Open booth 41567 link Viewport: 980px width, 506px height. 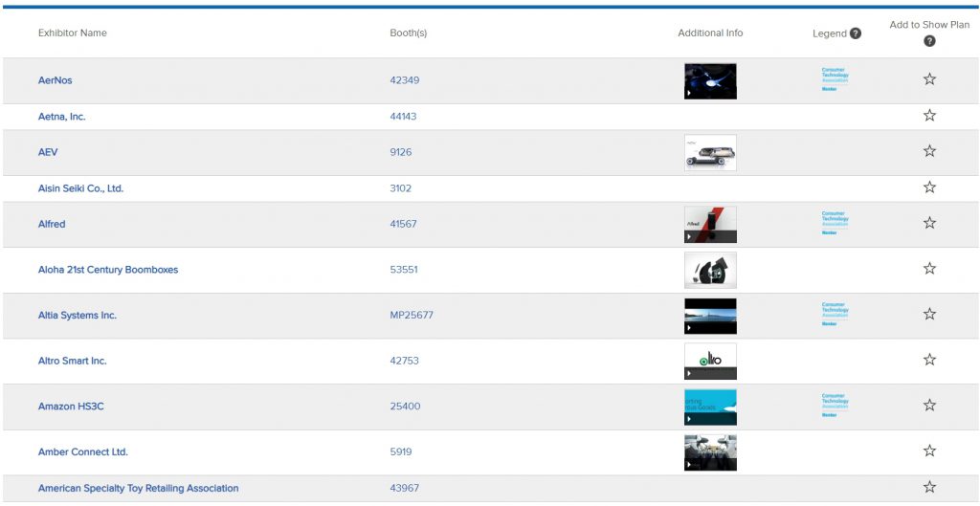[x=403, y=224]
